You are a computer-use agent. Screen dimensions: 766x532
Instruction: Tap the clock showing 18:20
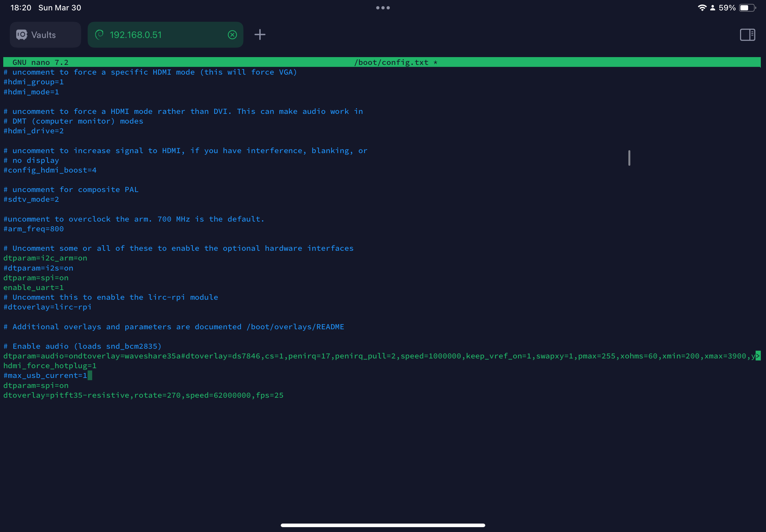click(21, 8)
